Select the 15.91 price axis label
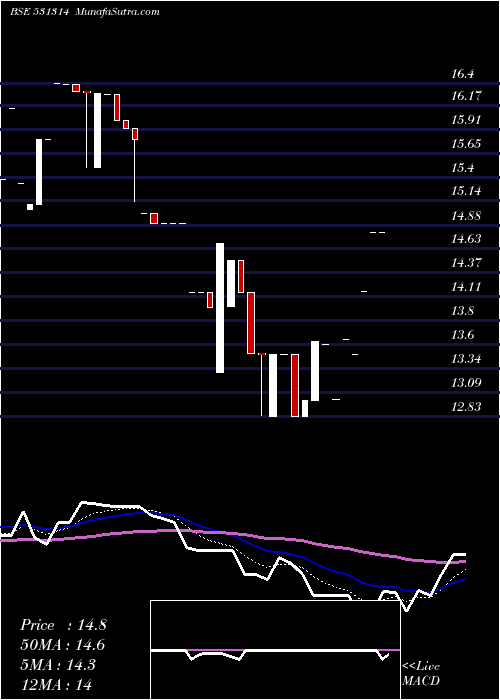The width and height of the screenshot is (500, 700). 467,120
